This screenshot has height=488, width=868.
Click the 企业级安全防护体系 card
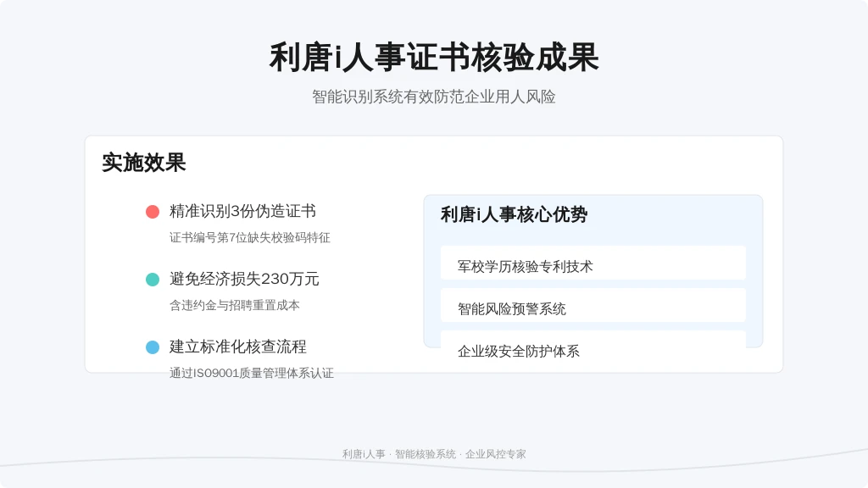(x=593, y=347)
